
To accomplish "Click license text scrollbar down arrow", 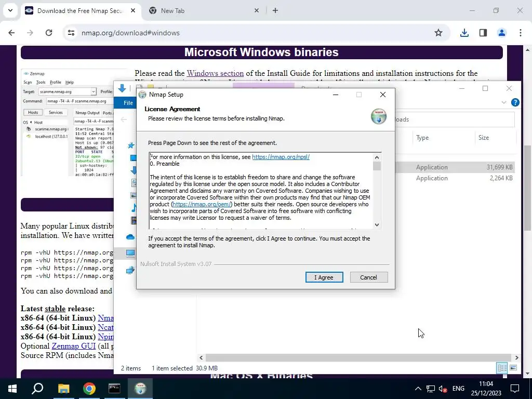I will [377, 224].
